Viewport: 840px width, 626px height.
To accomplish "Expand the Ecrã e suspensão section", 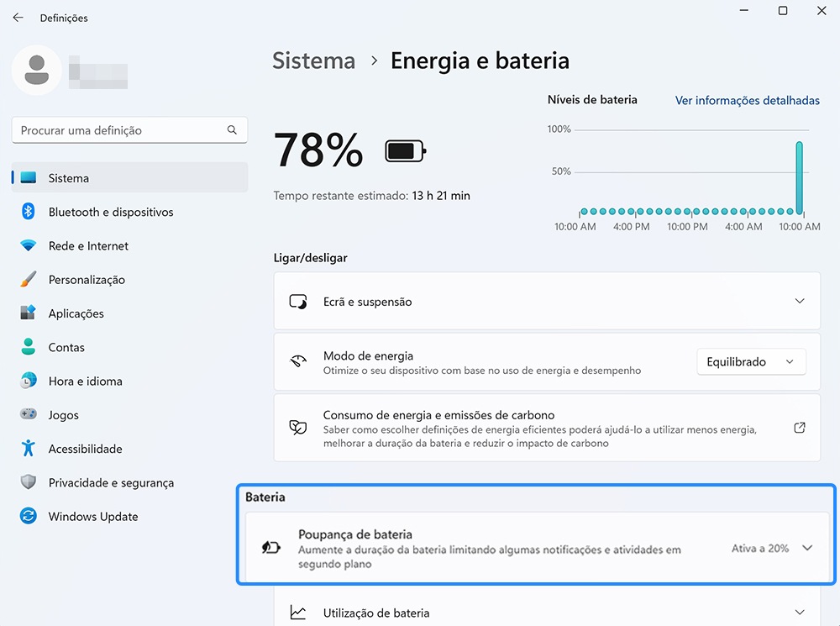I will (x=800, y=301).
